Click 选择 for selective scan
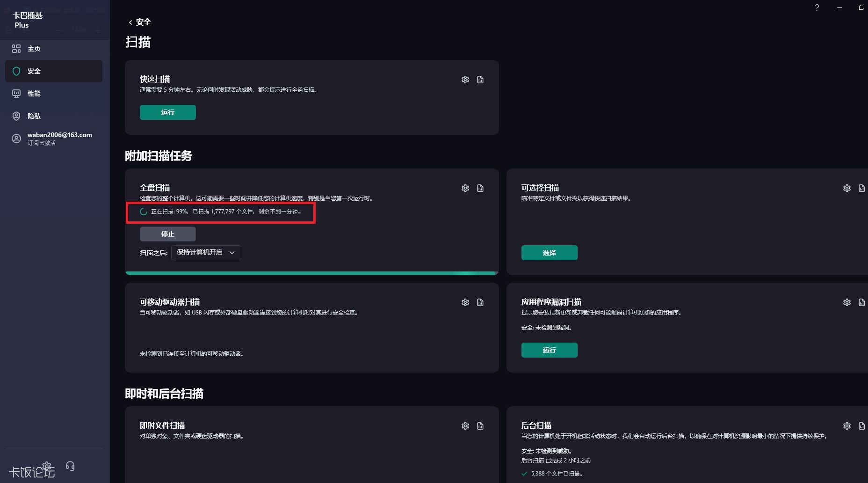868x483 pixels. click(x=550, y=253)
